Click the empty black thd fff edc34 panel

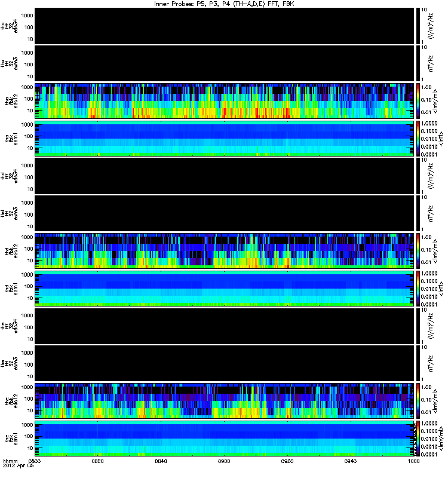click(x=225, y=176)
